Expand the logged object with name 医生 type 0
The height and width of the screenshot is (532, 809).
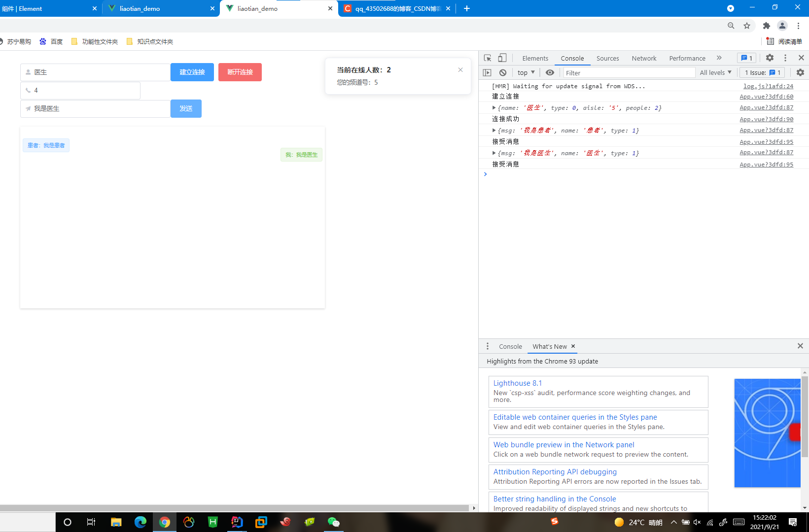494,108
